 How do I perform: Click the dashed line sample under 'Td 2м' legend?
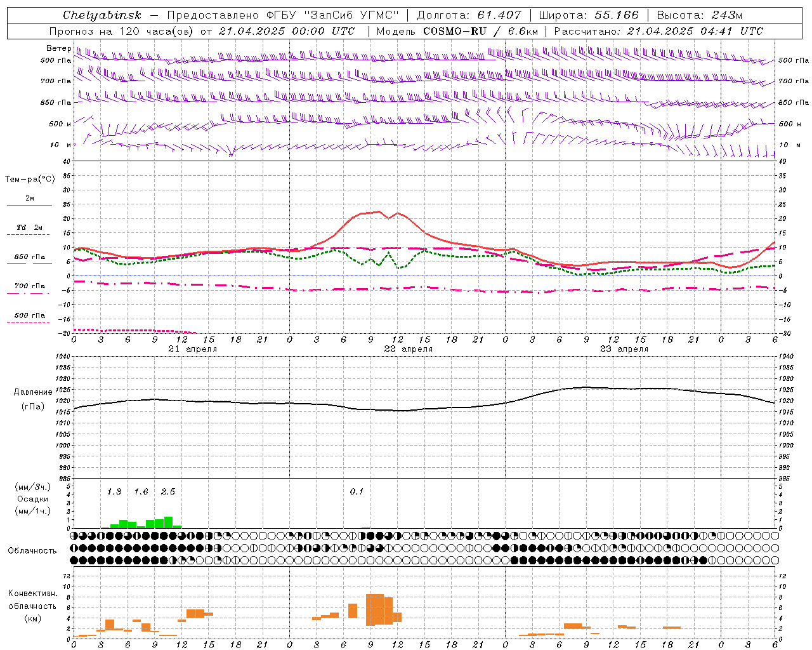[29, 235]
